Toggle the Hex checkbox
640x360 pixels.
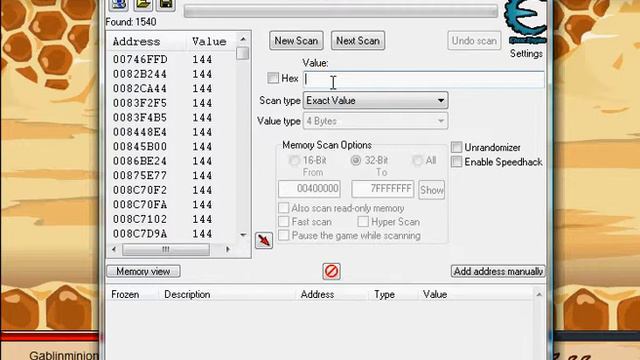273,78
